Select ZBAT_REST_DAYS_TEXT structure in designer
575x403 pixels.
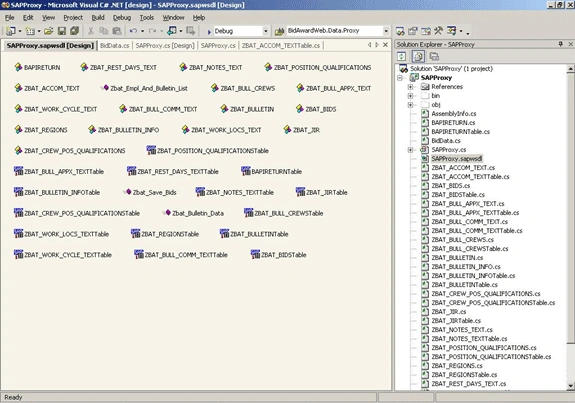point(118,67)
